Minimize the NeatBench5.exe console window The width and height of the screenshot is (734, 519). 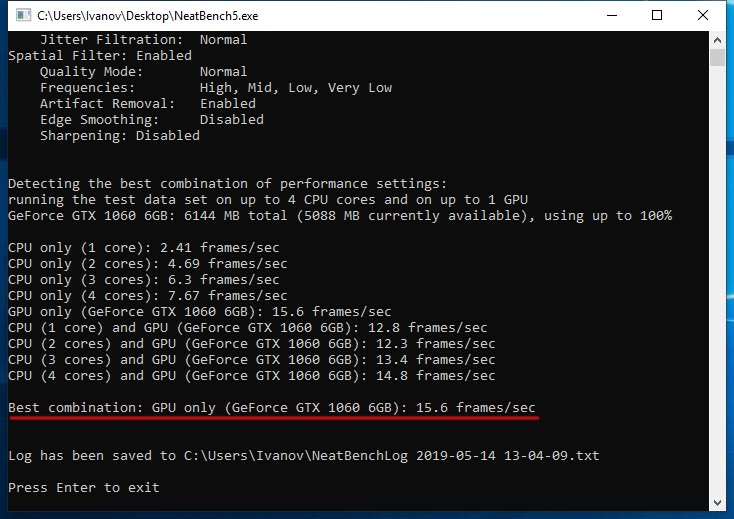tap(612, 15)
